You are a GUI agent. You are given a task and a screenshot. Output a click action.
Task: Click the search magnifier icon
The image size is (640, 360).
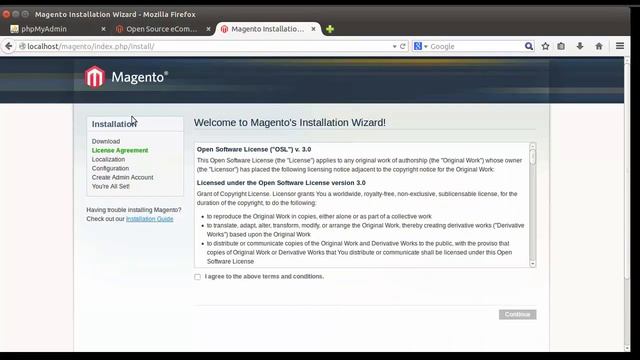529,46
